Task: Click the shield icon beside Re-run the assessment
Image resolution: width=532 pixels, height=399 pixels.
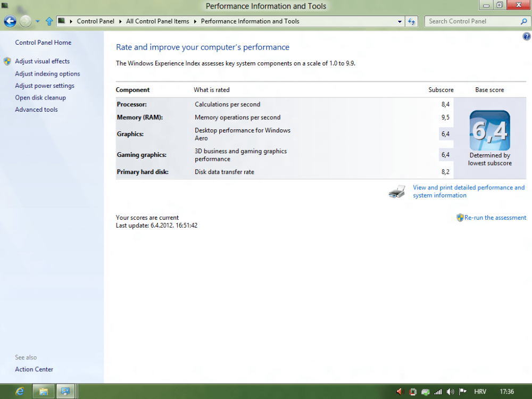Action: tap(460, 218)
